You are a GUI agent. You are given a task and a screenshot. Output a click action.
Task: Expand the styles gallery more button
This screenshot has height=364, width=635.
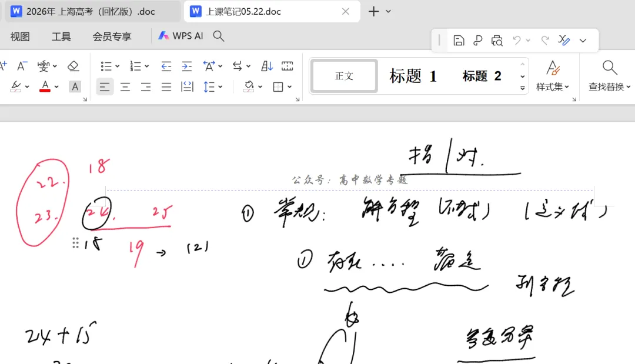click(523, 88)
